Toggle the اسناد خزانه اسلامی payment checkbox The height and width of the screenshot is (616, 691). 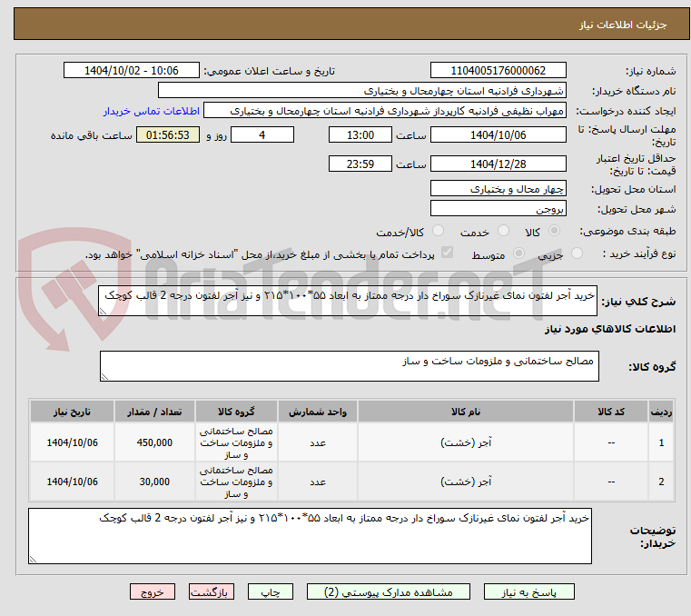coord(446,254)
